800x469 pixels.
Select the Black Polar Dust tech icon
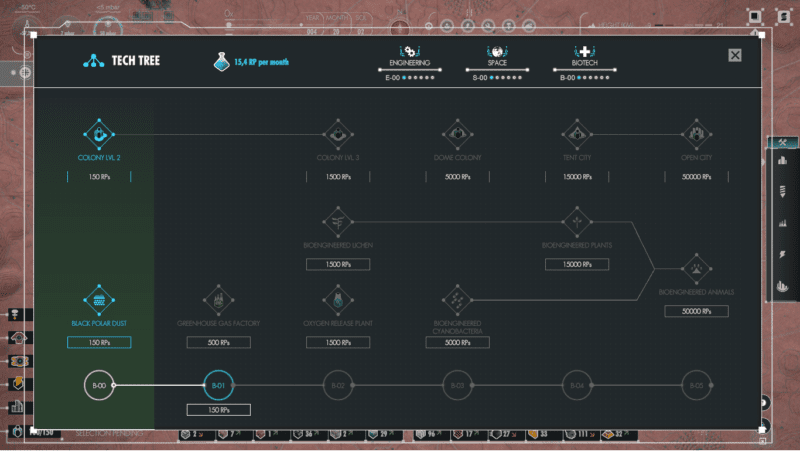tap(99, 299)
